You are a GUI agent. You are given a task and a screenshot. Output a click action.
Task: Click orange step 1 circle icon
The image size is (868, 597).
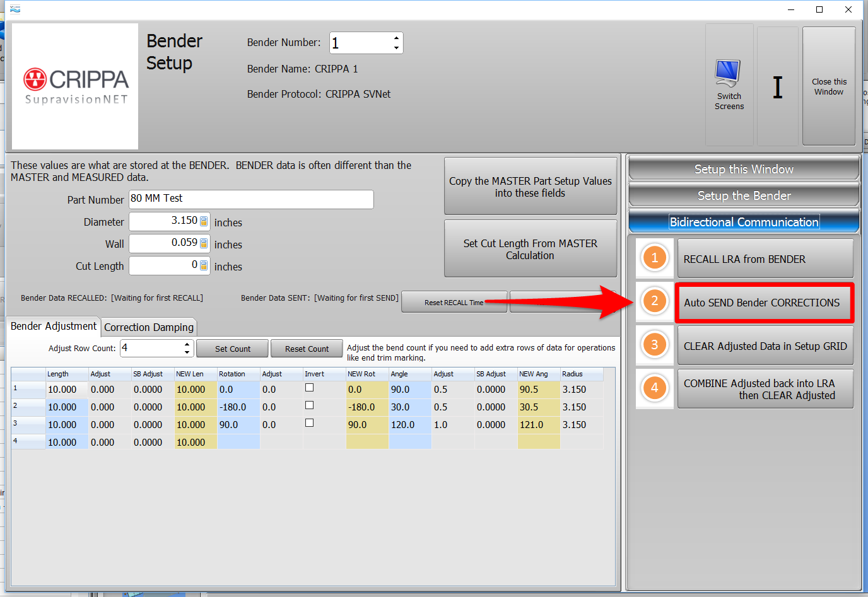654,258
